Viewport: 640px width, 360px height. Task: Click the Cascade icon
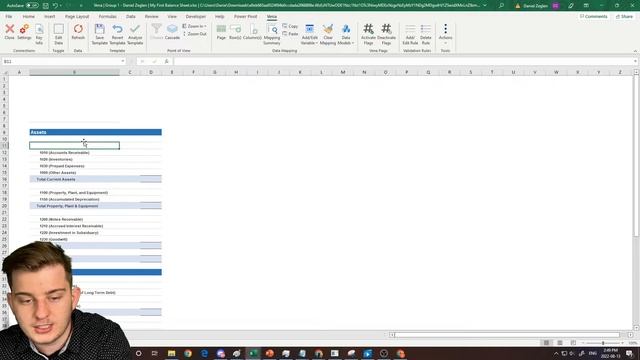[x=172, y=32]
